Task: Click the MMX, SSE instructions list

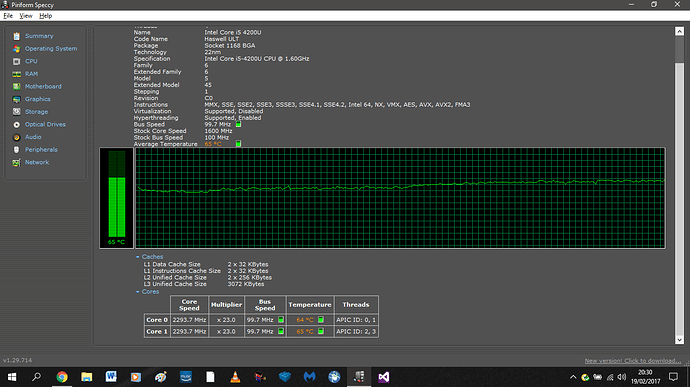Action: (x=337, y=104)
